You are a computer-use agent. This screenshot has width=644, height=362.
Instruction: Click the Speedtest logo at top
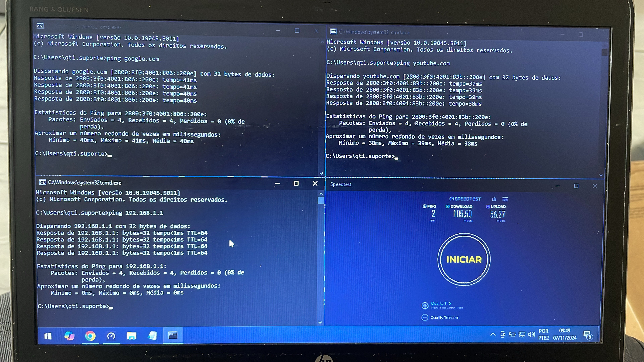coord(465,199)
